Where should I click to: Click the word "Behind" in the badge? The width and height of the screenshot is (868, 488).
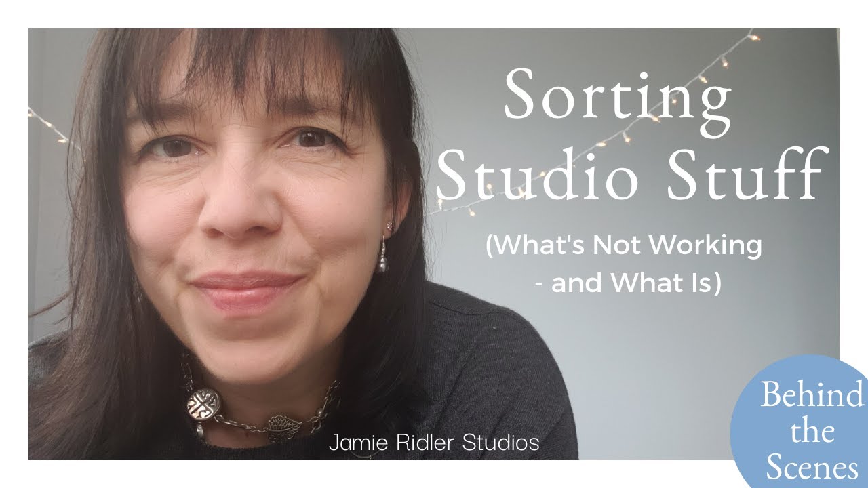point(812,394)
